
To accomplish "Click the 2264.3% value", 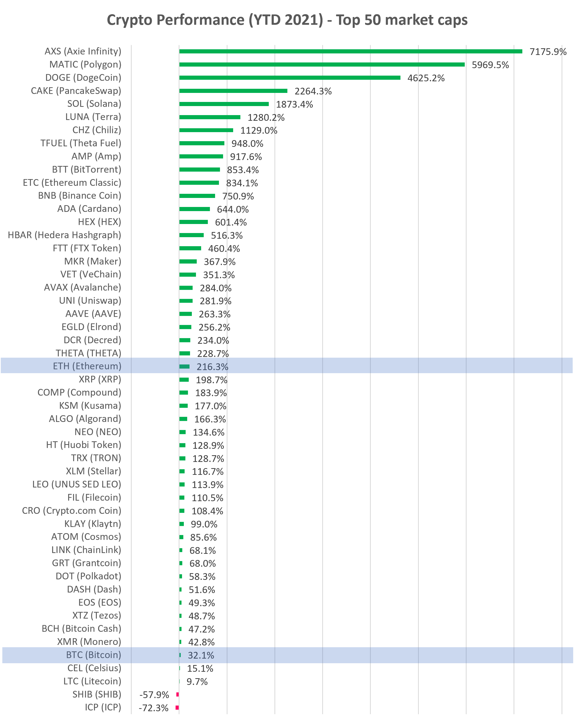I will click(x=313, y=91).
